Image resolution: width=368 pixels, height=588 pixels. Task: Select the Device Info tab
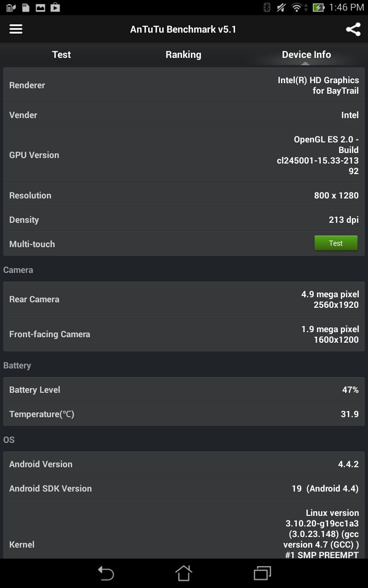[x=306, y=55]
